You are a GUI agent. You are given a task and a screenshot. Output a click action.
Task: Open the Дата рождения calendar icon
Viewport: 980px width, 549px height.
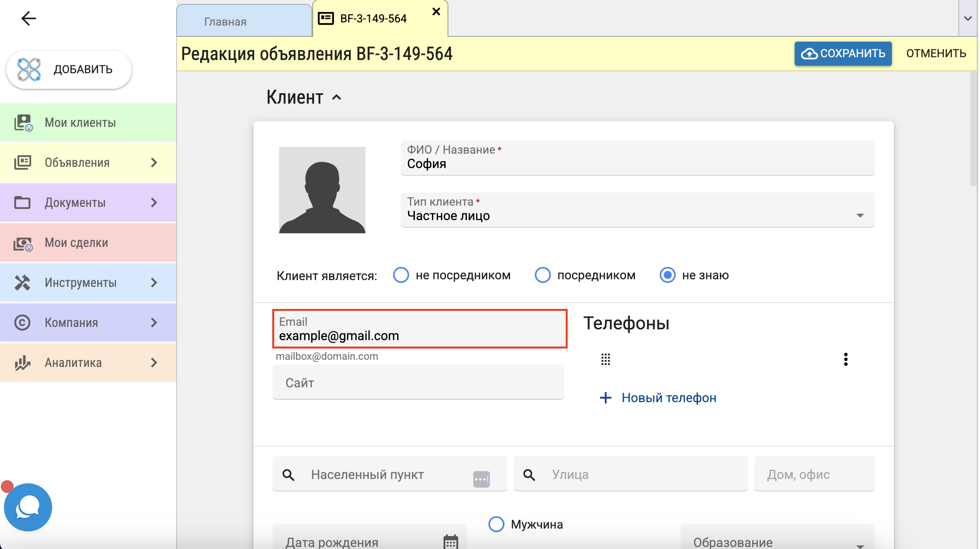(x=451, y=542)
